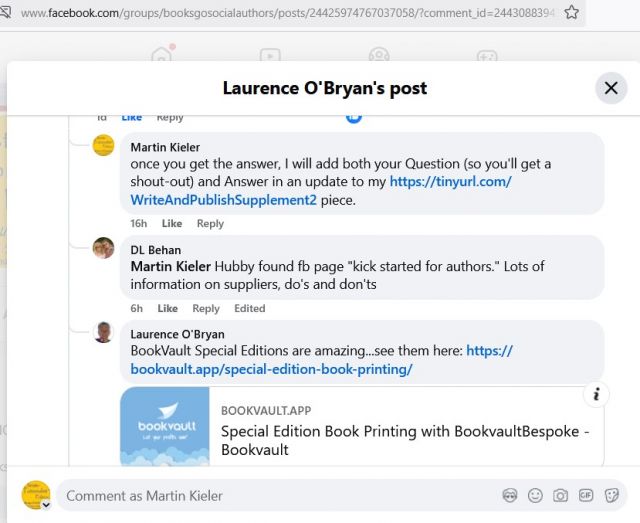Insert an emoji into the comment
Viewport: 640px width, 523px height.
point(535,495)
